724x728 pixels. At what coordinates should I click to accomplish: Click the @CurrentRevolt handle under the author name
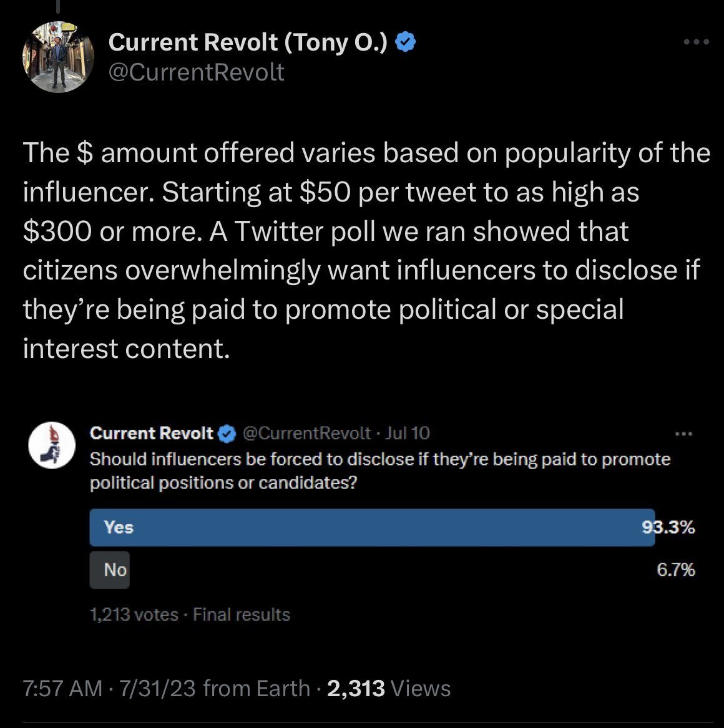(197, 72)
